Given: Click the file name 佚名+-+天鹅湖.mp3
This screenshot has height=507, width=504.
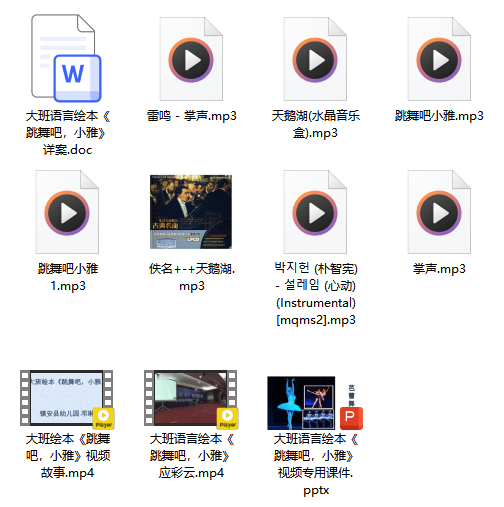Looking at the screenshot, I should pyautogui.click(x=192, y=277).
